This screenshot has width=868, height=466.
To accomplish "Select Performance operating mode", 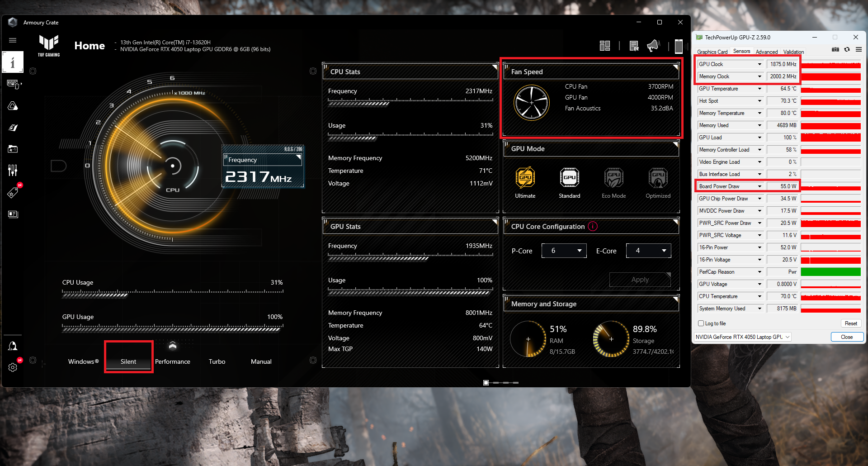I will (x=173, y=361).
